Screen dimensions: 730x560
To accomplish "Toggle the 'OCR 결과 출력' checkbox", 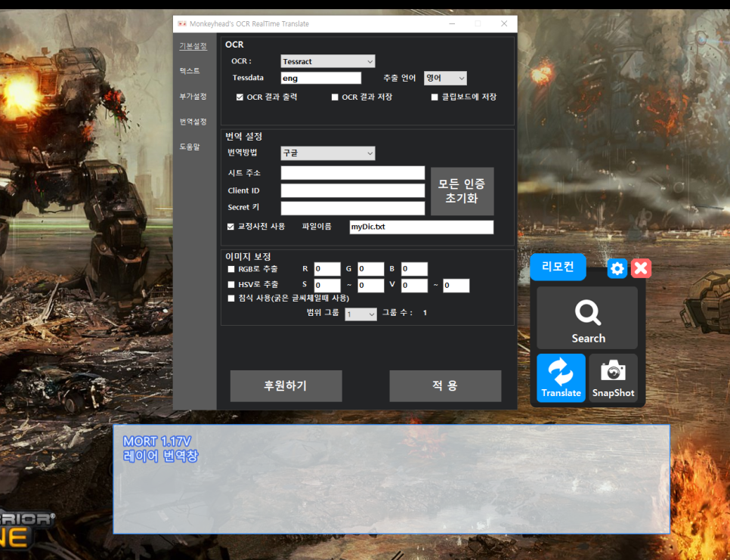I will pos(240,97).
